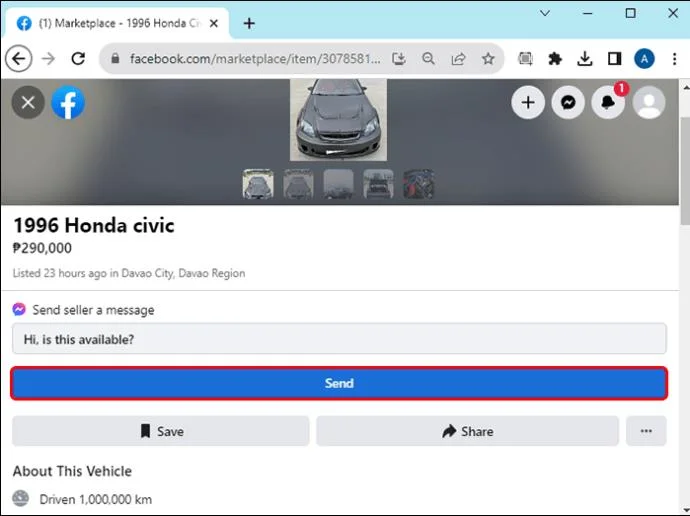
Task: Open Messenger from the top bar
Action: coord(568,102)
